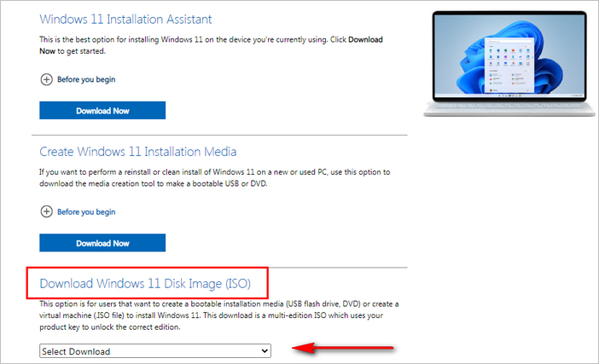Click the Create Windows 11 Installation Media heading
The width and height of the screenshot is (599, 364).
pos(138,152)
